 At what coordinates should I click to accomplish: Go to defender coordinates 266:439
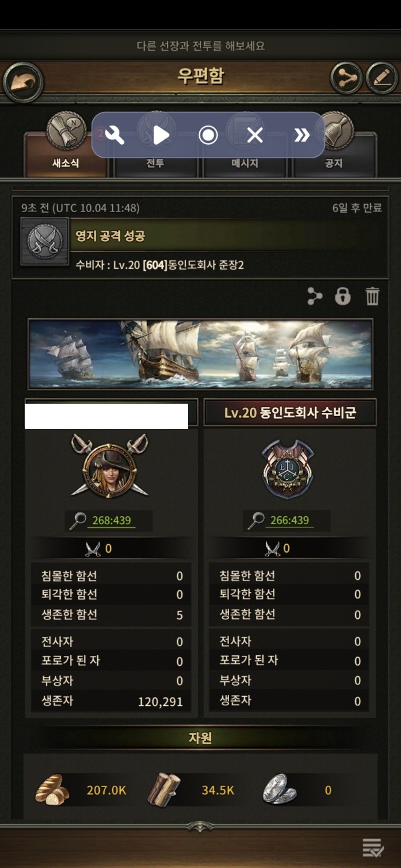(x=290, y=521)
